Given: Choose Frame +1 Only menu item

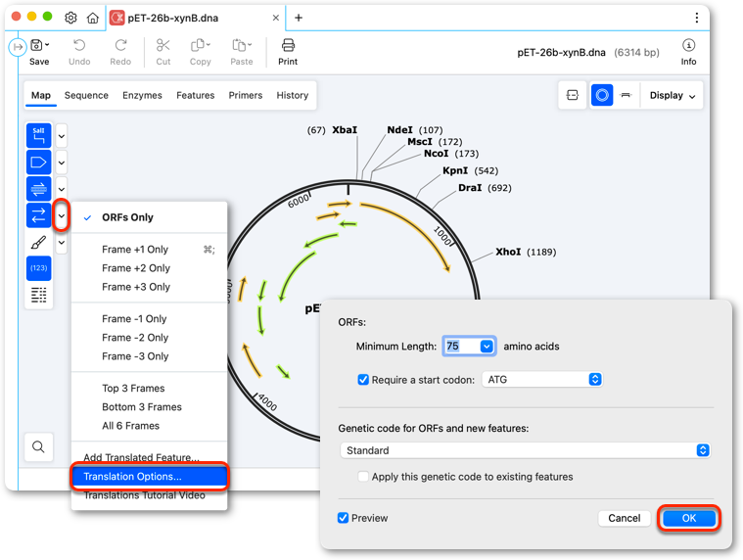Looking at the screenshot, I should [x=149, y=250].
